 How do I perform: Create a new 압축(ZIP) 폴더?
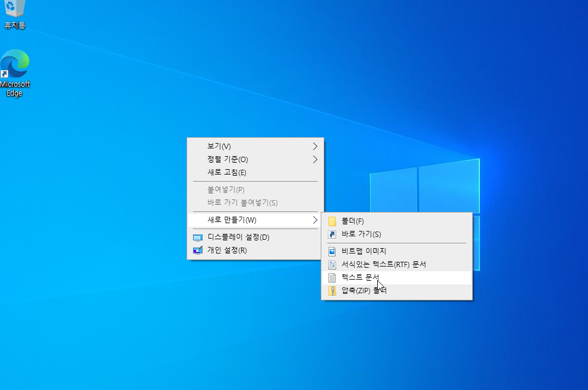[x=397, y=291]
